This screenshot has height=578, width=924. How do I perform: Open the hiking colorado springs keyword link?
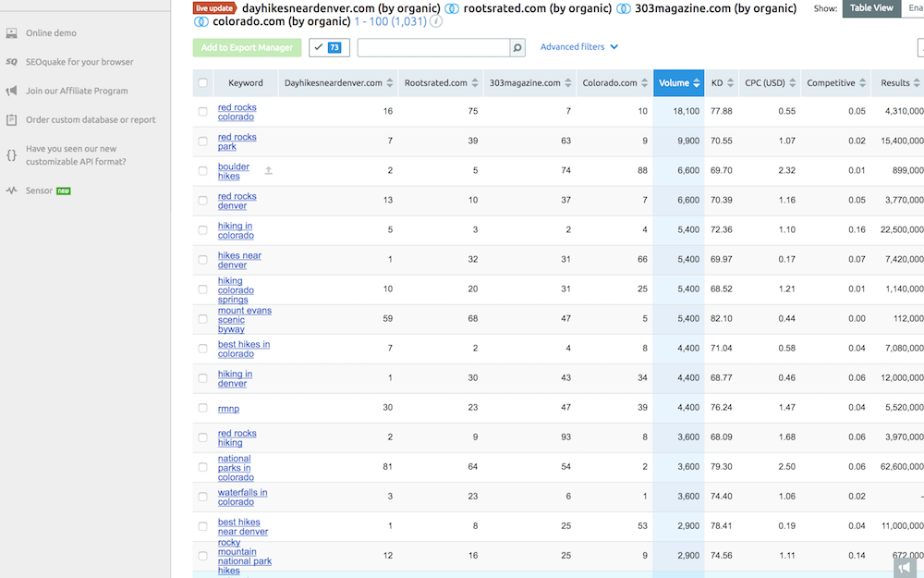coord(236,290)
